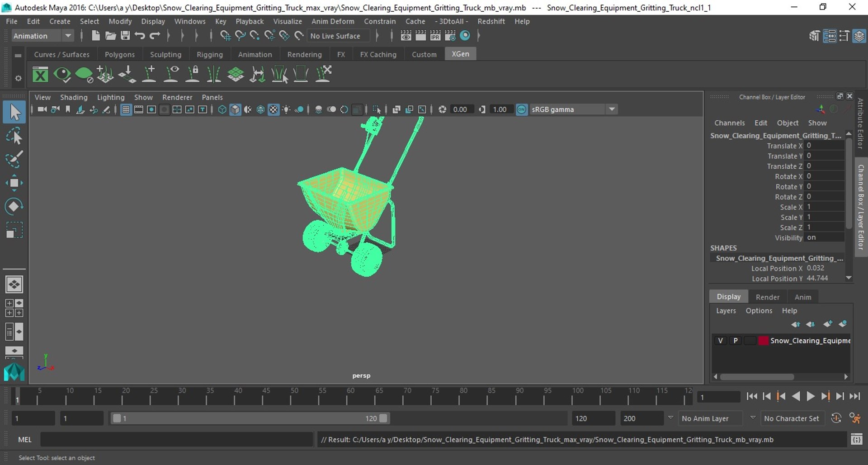The image size is (868, 465).
Task: Click the Undo arrow icon
Action: point(140,36)
